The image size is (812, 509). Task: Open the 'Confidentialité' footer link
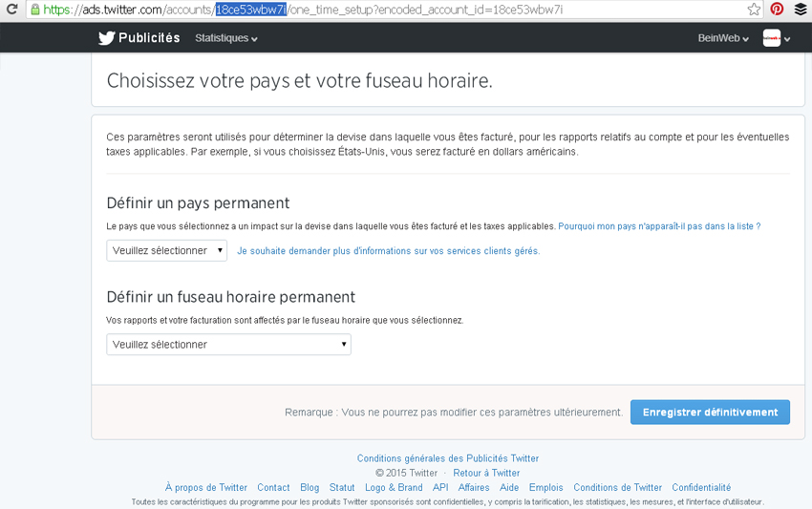701,487
